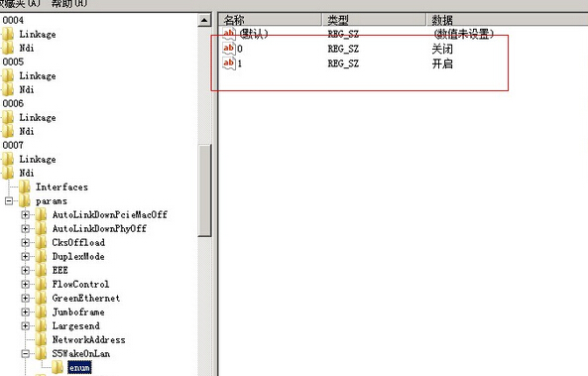This screenshot has width=588, height=376.
Task: Open the Favorites (收藏夹) menu
Action: click(x=20, y=3)
